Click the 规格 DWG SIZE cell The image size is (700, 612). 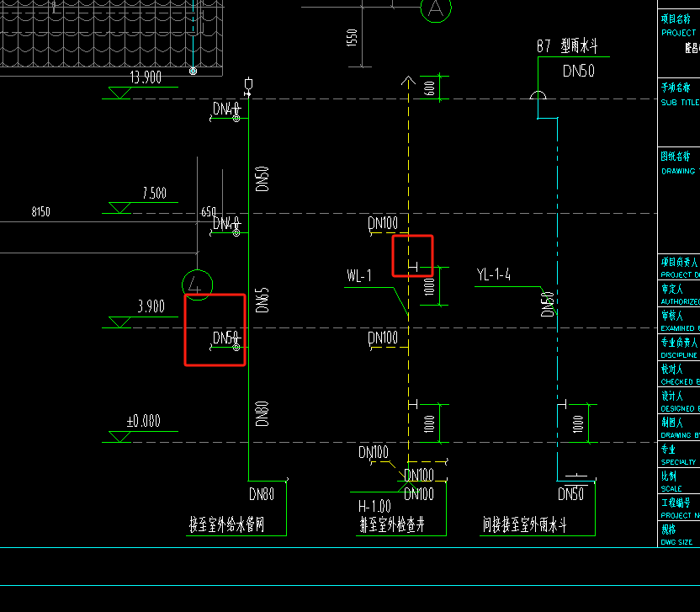click(679, 534)
